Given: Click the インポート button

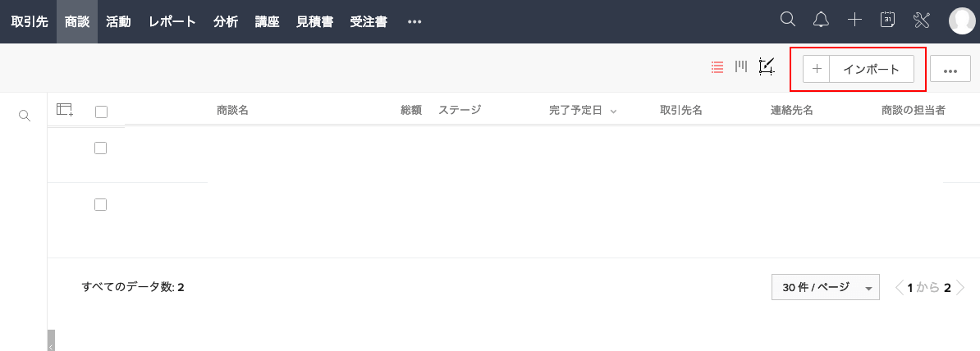Looking at the screenshot, I should (872, 70).
